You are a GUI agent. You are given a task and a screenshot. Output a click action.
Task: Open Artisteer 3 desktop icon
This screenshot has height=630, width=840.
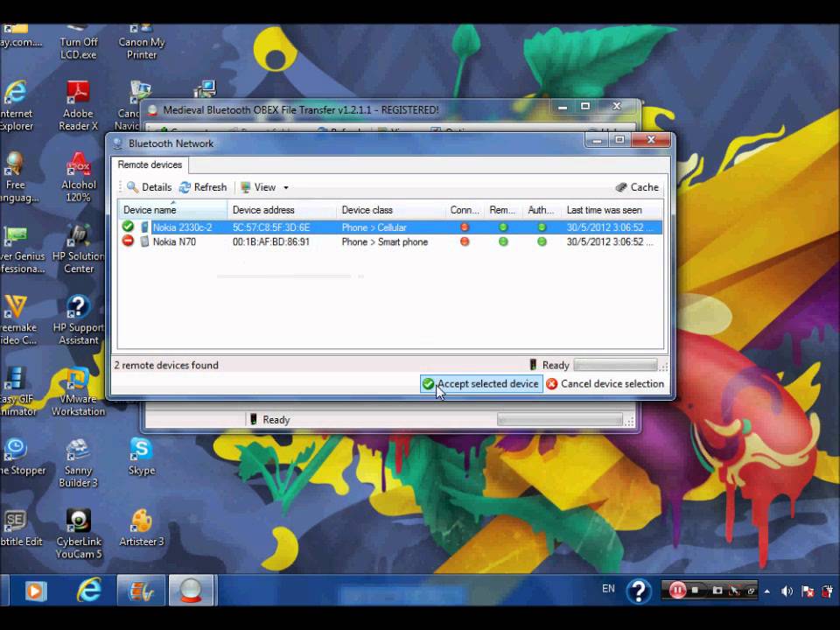[142, 528]
